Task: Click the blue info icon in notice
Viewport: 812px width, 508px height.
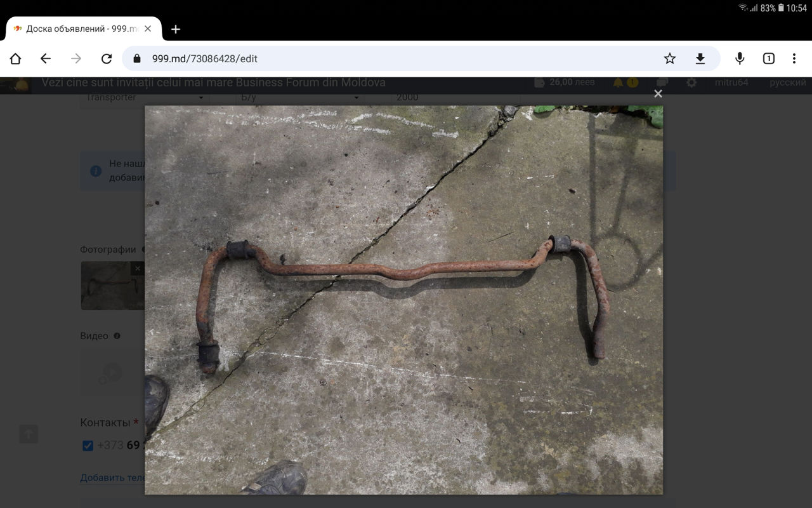Action: (96, 171)
